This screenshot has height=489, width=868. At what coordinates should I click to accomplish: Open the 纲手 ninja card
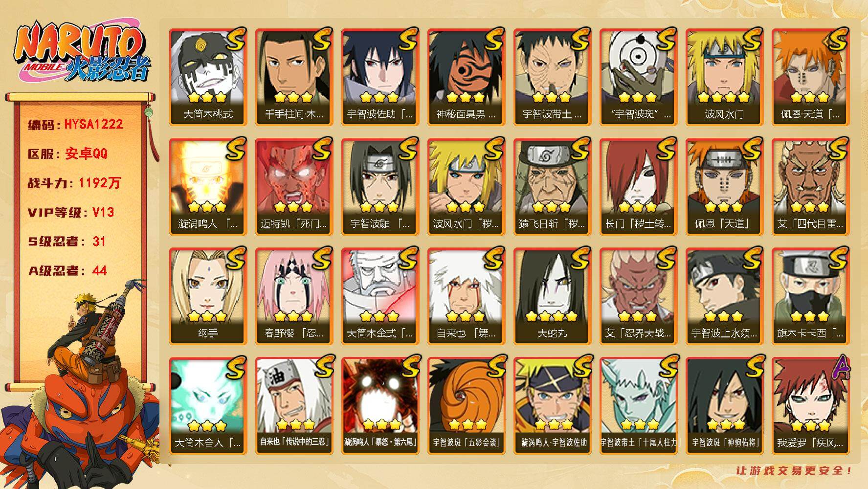tap(208, 296)
